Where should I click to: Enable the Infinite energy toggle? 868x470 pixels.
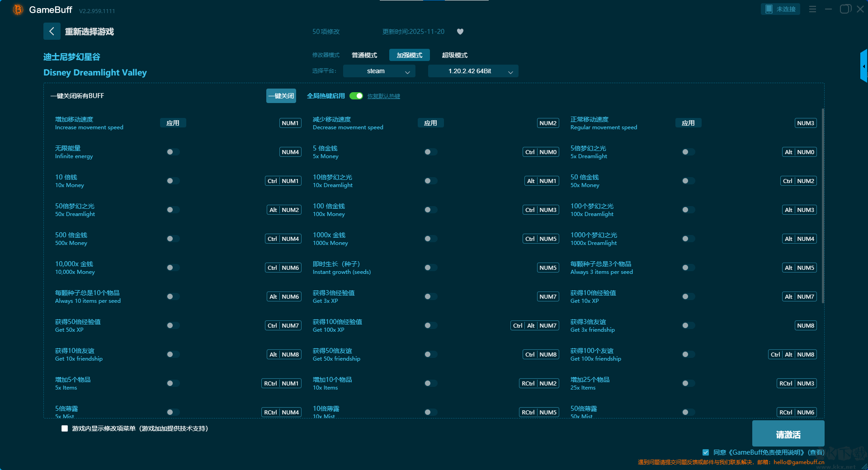point(173,152)
